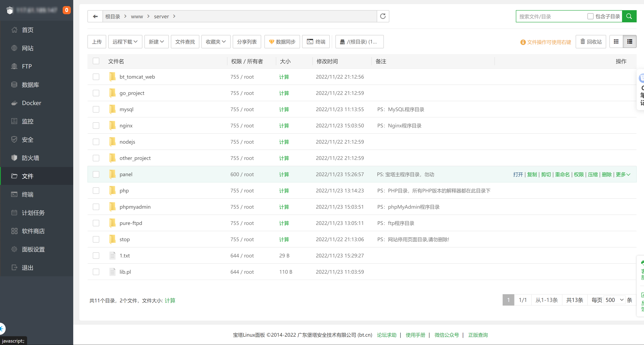Image resolution: width=644 pixels, height=345 pixels.
Task: Enable 包含子目录 include subdirectories checkbox
Action: (x=591, y=16)
